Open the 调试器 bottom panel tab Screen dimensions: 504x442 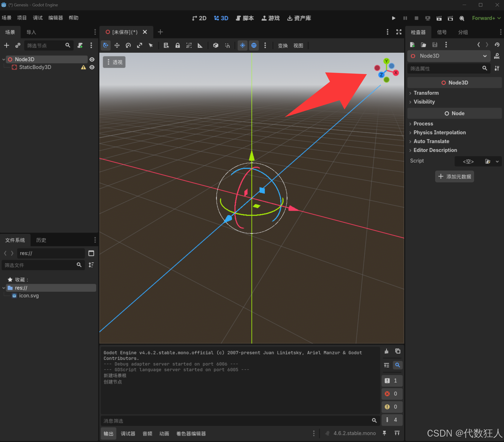click(128, 433)
